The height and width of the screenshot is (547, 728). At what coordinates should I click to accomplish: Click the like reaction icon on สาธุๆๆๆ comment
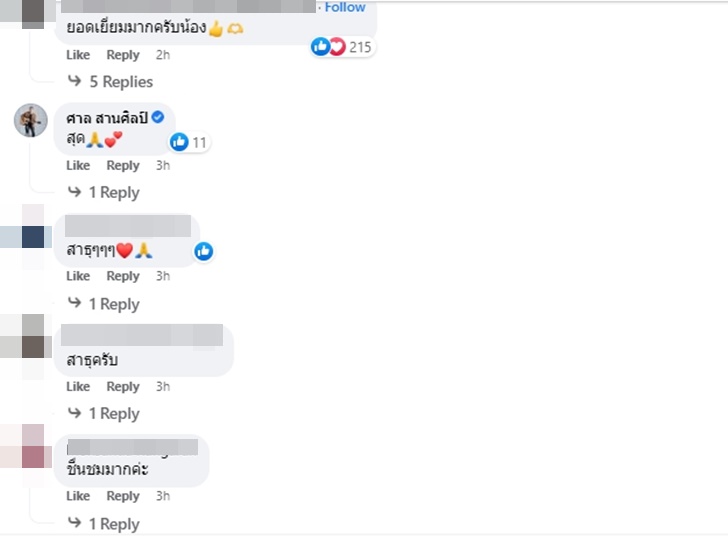coord(204,251)
